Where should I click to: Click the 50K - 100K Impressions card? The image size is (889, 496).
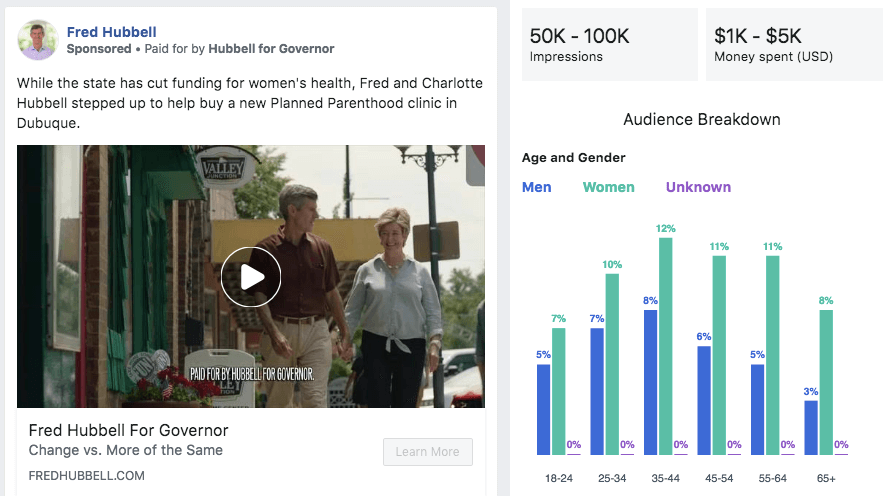612,45
